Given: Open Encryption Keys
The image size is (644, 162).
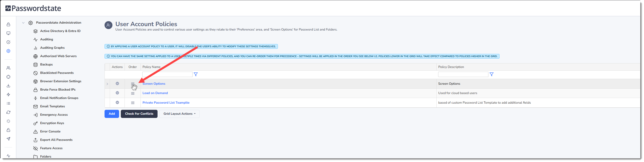Looking at the screenshot, I should tap(52, 123).
